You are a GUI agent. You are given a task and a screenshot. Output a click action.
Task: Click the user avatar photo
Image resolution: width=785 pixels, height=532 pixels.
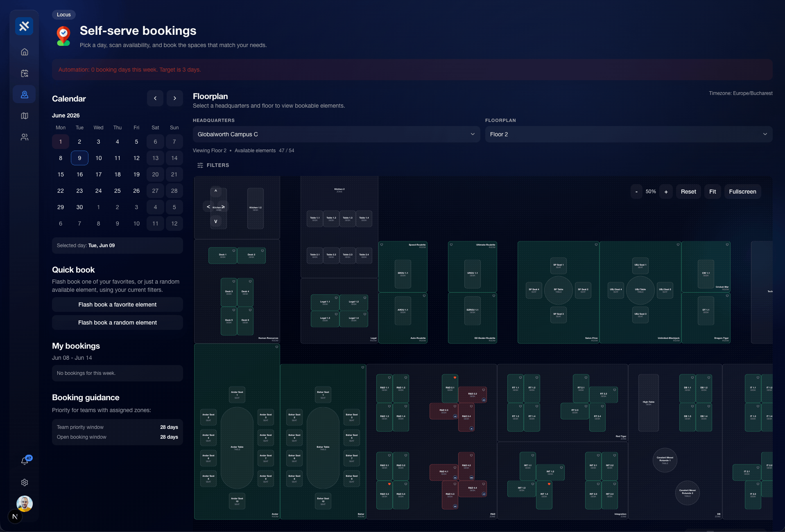tap(25, 504)
